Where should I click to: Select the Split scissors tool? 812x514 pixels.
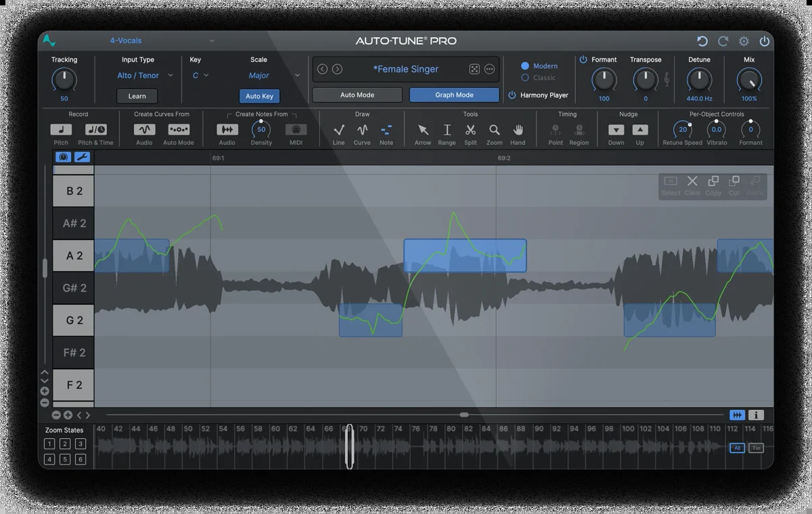[x=470, y=129]
